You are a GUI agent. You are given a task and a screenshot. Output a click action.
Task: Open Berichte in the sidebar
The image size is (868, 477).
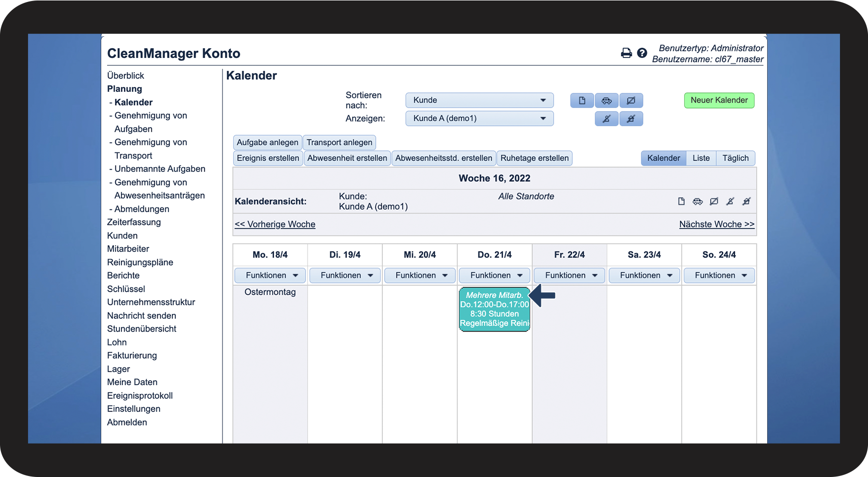[123, 276]
